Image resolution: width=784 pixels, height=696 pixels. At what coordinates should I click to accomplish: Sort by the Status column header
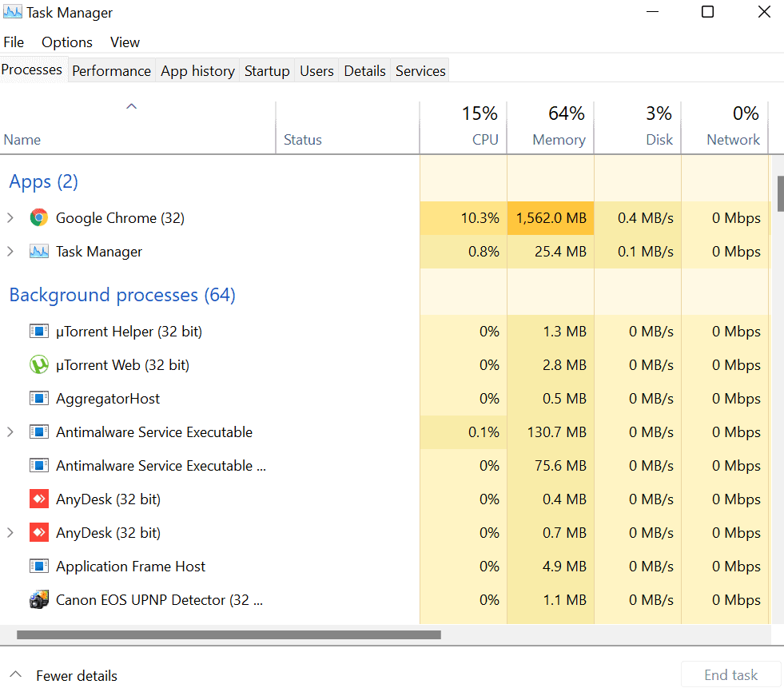(348, 128)
